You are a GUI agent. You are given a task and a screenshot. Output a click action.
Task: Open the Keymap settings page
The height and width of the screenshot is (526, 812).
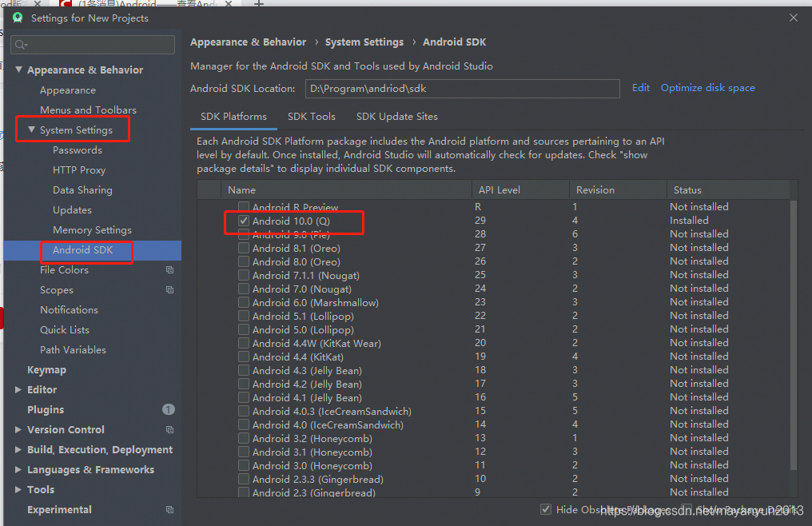(46, 369)
